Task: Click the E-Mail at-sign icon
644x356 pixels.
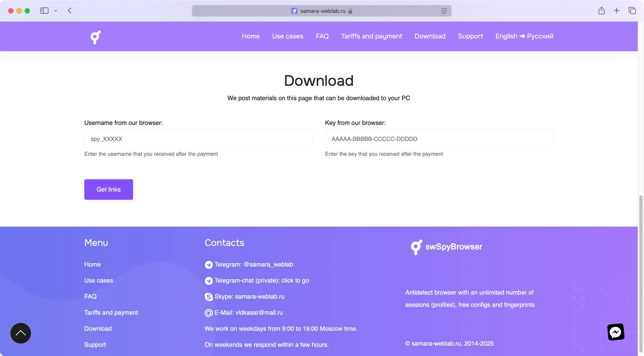Action: (208, 313)
